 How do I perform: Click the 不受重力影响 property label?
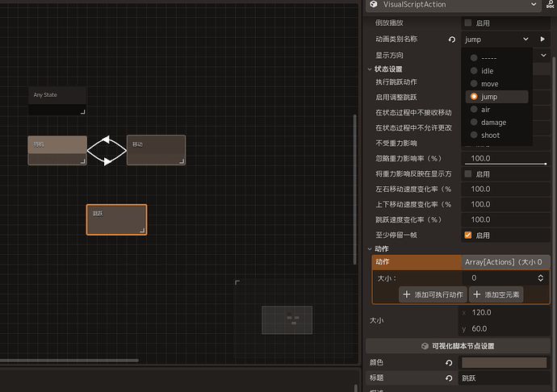coord(396,143)
